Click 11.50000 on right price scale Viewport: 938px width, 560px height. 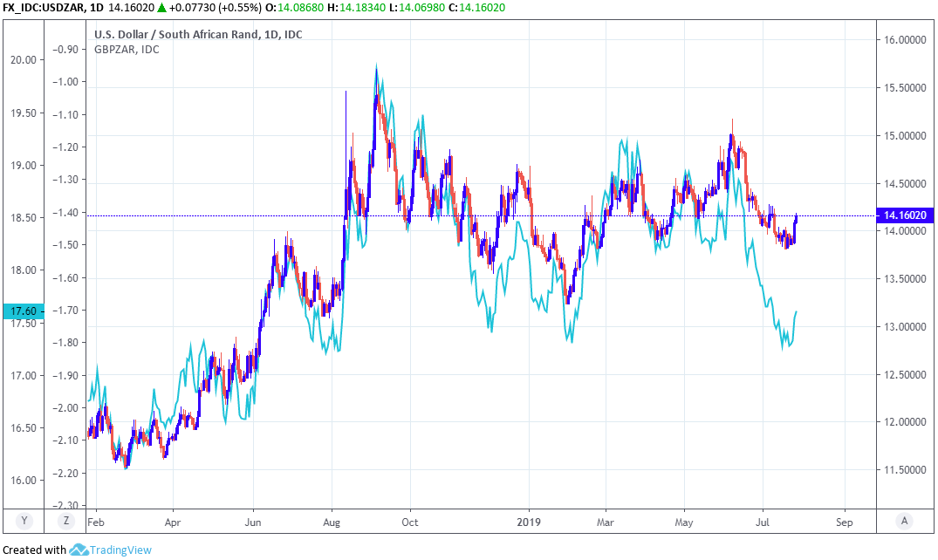pos(905,469)
